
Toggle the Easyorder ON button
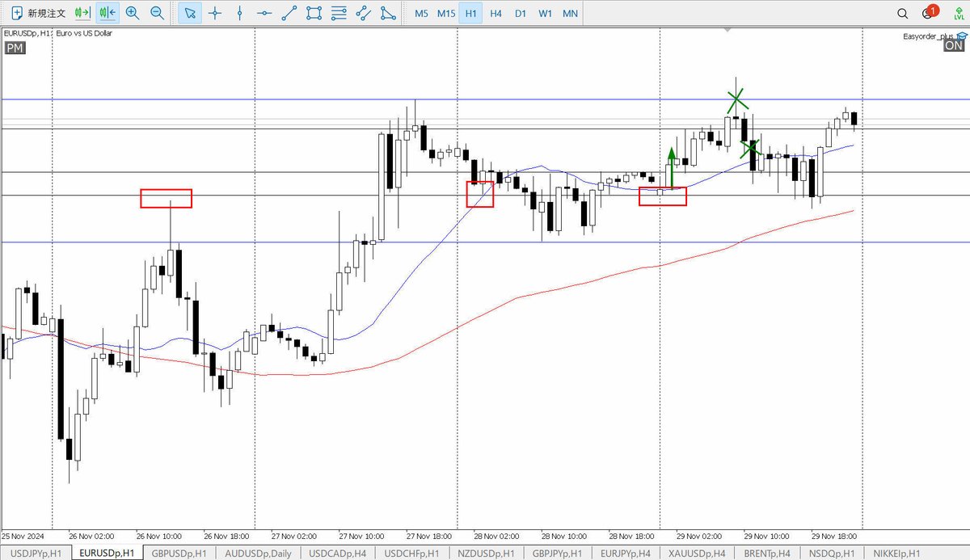(x=954, y=46)
